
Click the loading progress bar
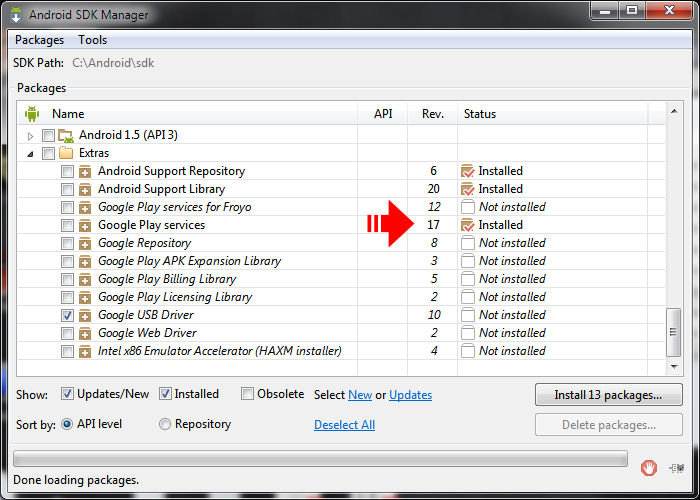320,458
